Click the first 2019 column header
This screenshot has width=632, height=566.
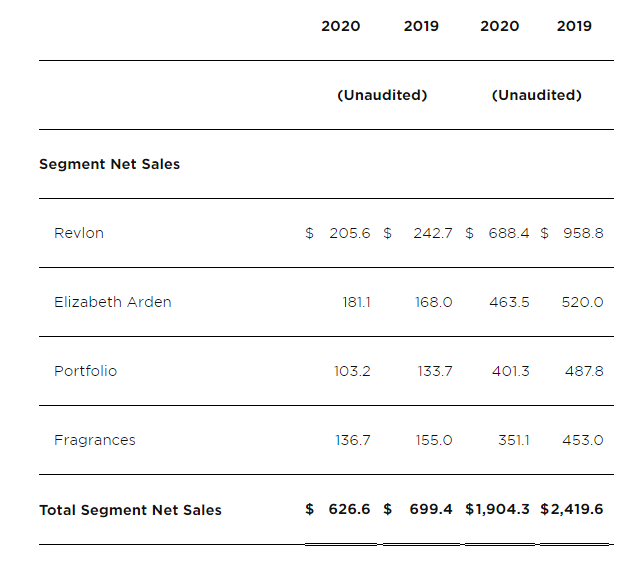[421, 26]
